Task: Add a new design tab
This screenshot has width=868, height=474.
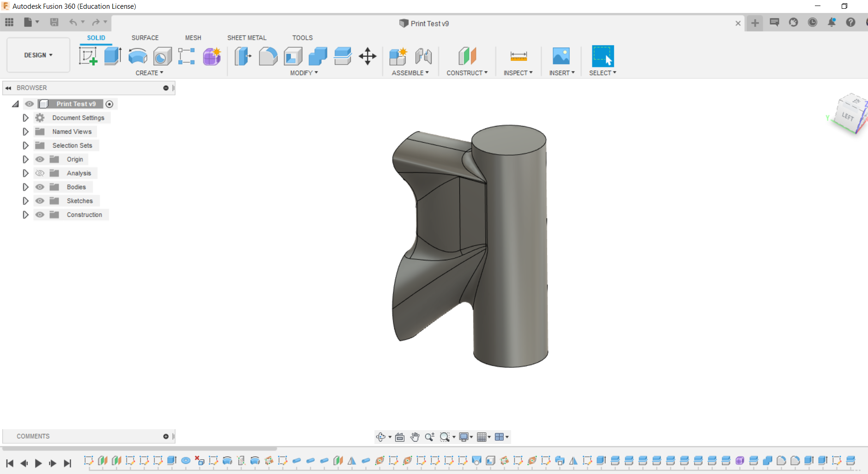Action: (x=755, y=23)
